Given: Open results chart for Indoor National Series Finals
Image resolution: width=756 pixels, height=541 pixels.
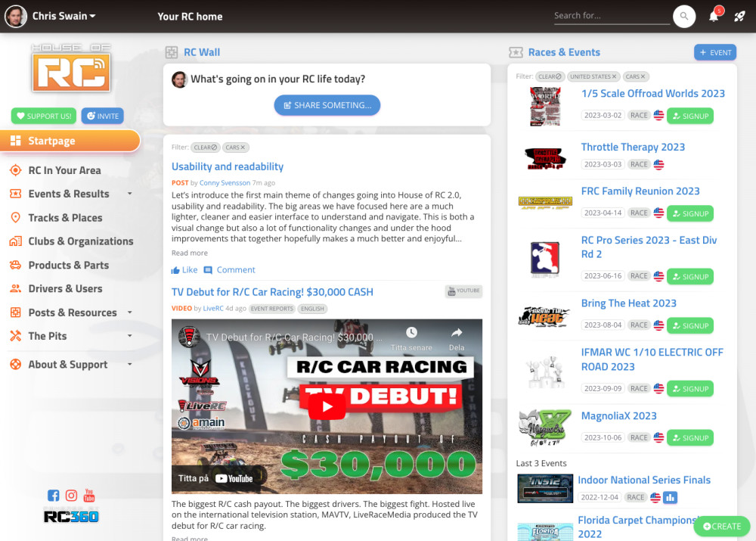Looking at the screenshot, I should [670, 497].
